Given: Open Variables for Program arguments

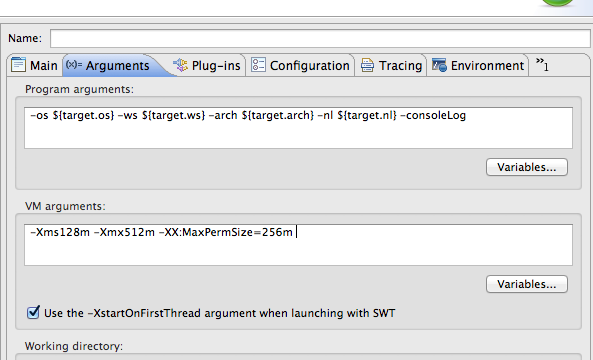Looking at the screenshot, I should [527, 167].
